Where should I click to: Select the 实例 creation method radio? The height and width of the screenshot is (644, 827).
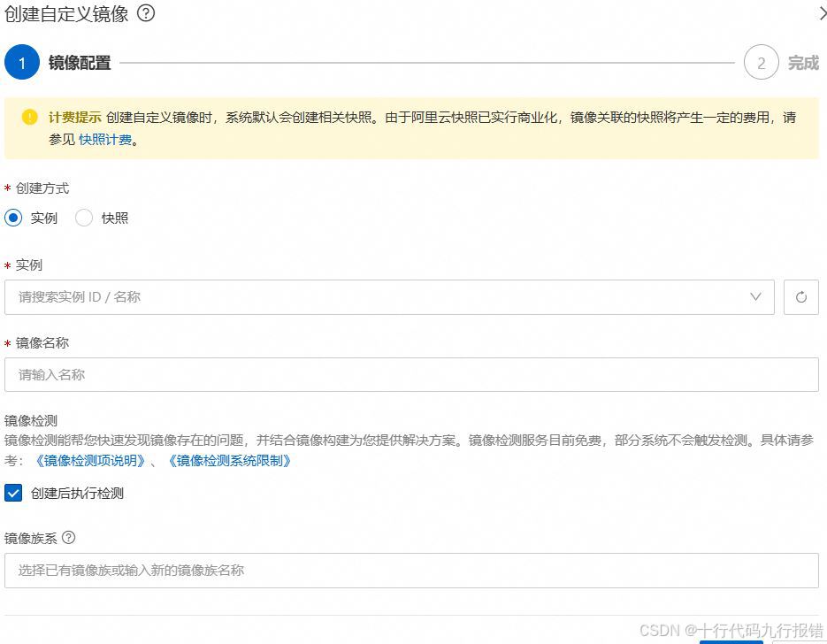tap(13, 218)
